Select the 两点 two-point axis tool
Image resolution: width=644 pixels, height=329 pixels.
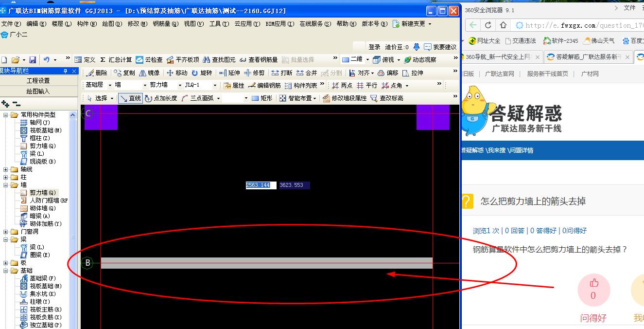[x=342, y=86]
